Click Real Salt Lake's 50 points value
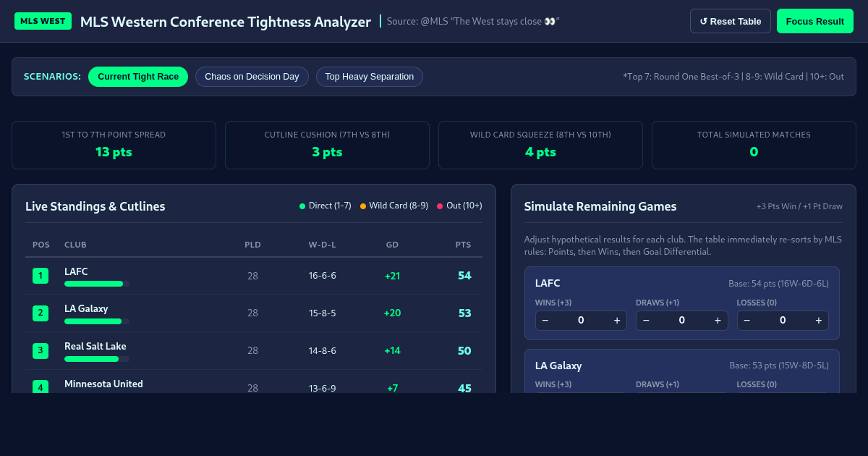 click(464, 351)
